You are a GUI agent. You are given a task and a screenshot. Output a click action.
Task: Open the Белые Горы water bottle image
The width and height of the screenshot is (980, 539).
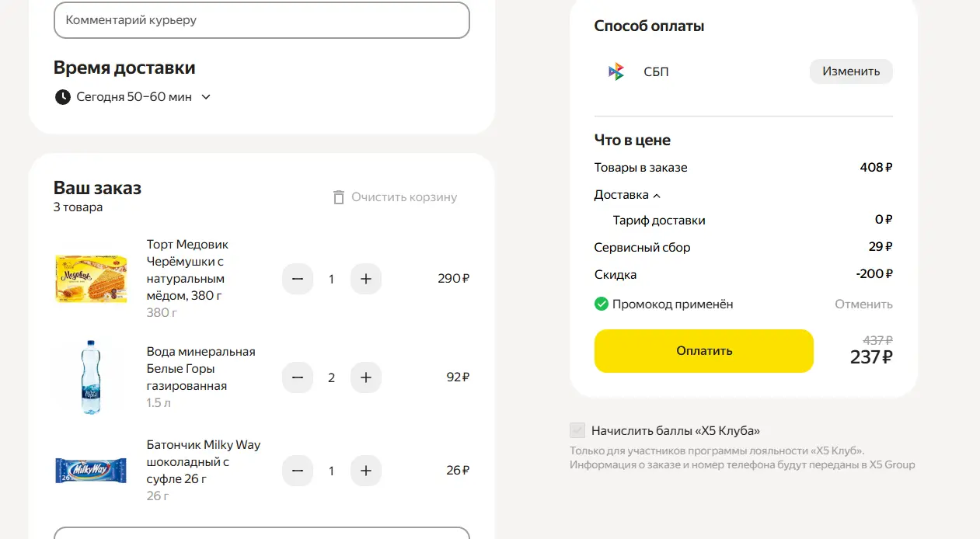pos(91,377)
